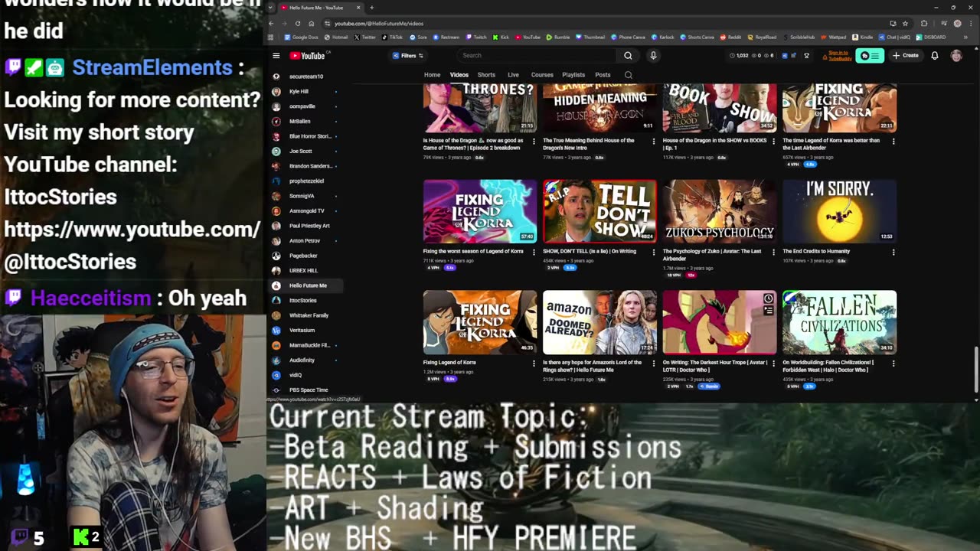Click title 'The End Credits to Humanity'

coord(816,252)
